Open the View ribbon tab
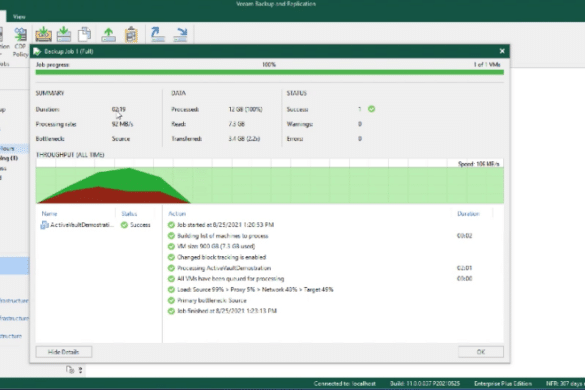 point(19,17)
